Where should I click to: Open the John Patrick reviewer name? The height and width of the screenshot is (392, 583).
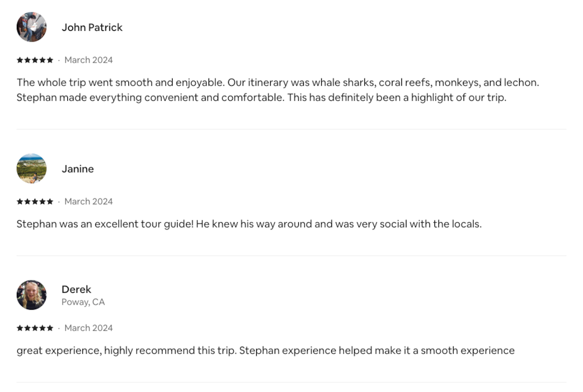click(x=92, y=27)
